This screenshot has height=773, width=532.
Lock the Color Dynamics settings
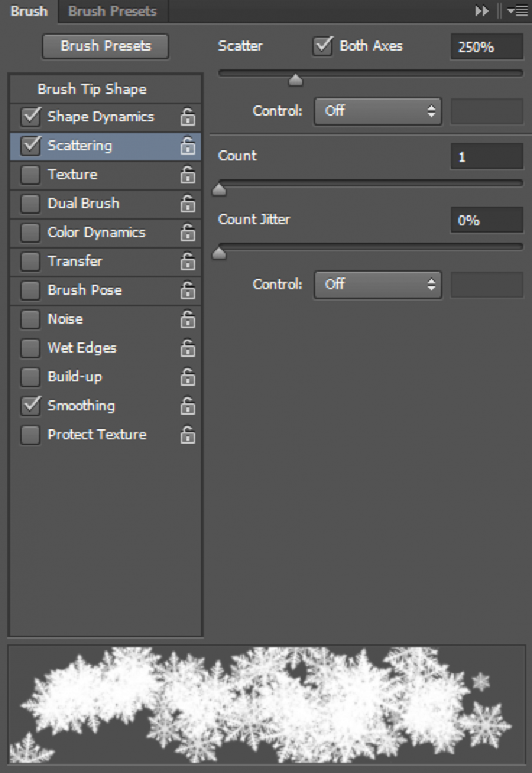click(187, 233)
